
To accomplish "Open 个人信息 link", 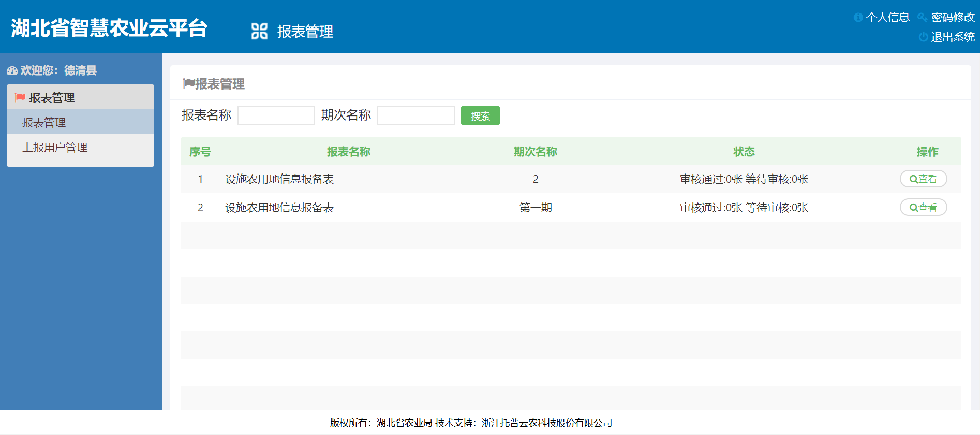I will tap(888, 17).
